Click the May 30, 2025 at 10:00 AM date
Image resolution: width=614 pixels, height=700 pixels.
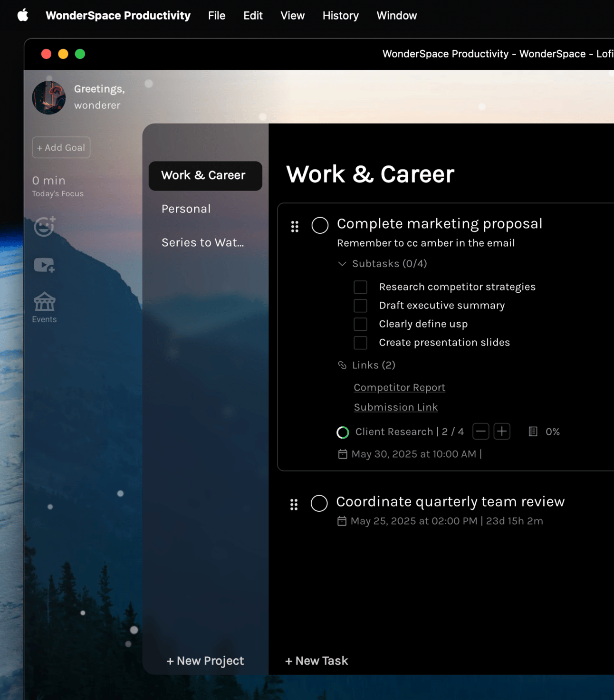[x=413, y=454]
